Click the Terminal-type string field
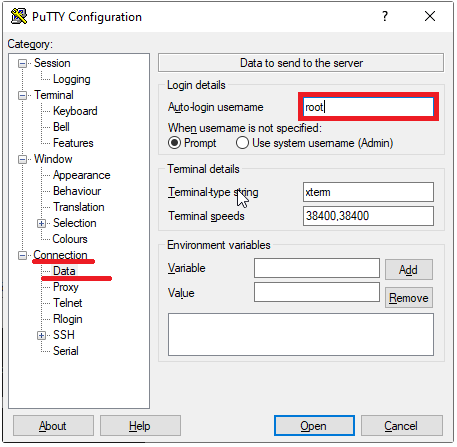 (x=368, y=192)
